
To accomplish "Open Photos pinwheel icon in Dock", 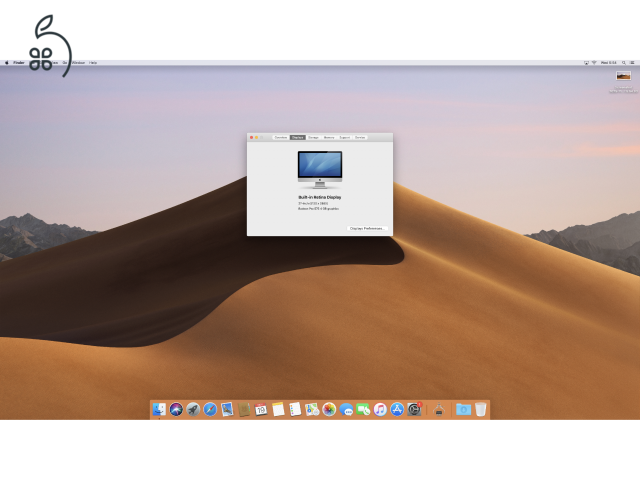I will point(329,409).
